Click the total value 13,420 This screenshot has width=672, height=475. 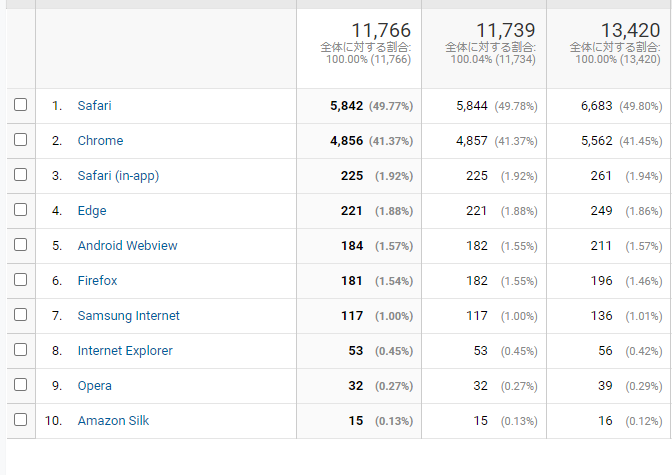(630, 30)
